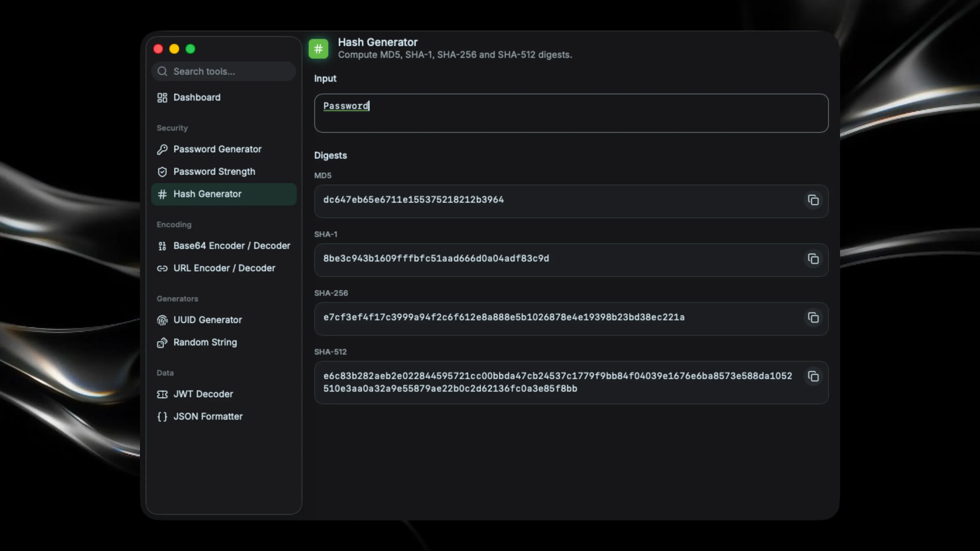Click the Security section label
Image resolution: width=980 pixels, height=551 pixels.
pos(172,128)
